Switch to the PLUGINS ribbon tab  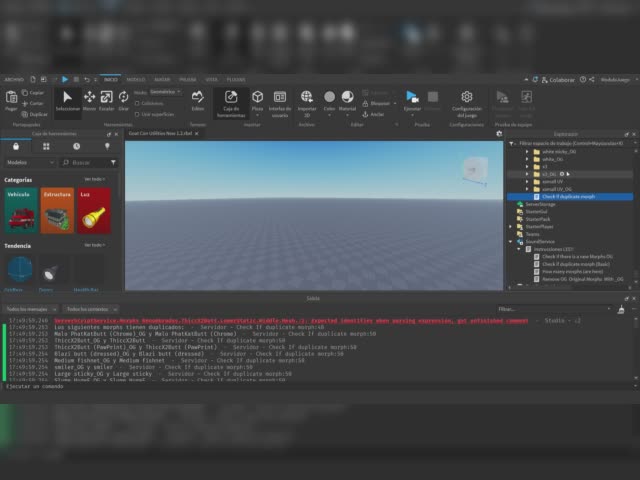click(236, 80)
